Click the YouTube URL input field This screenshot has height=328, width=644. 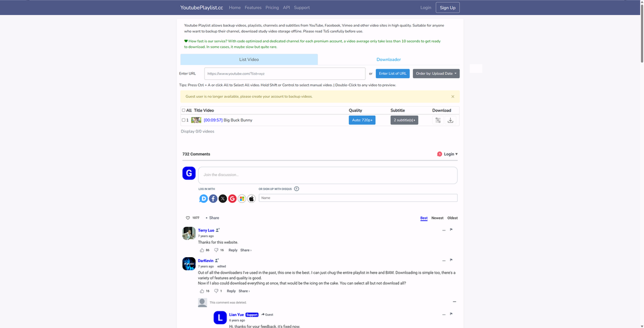coord(285,74)
